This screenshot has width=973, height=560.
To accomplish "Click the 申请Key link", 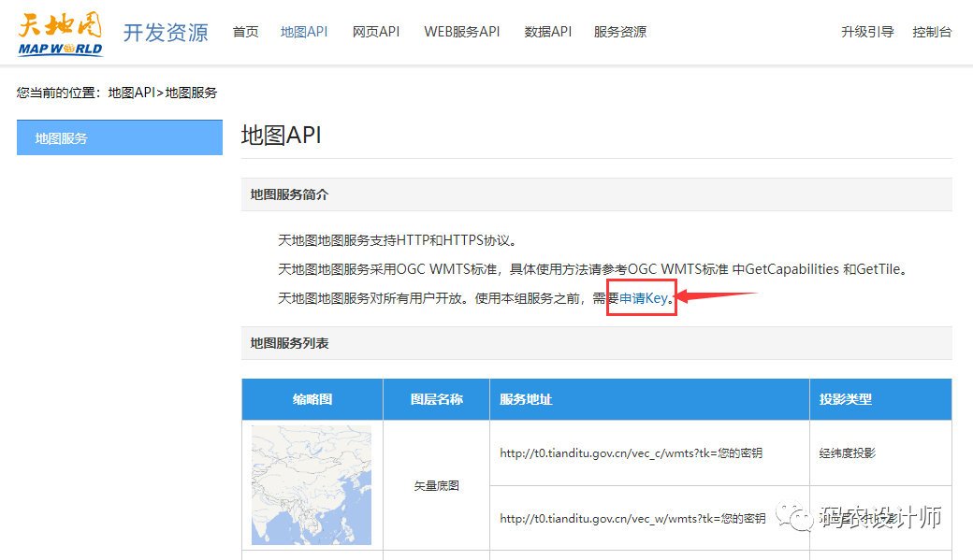I will tap(643, 298).
